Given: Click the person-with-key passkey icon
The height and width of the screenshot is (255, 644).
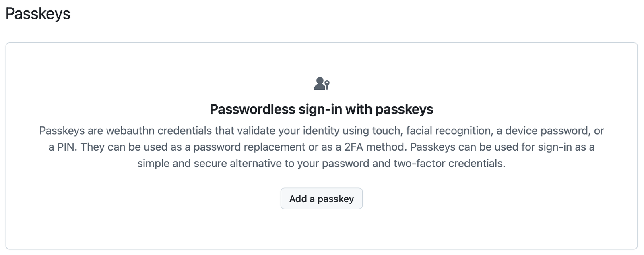Looking at the screenshot, I should (x=322, y=84).
